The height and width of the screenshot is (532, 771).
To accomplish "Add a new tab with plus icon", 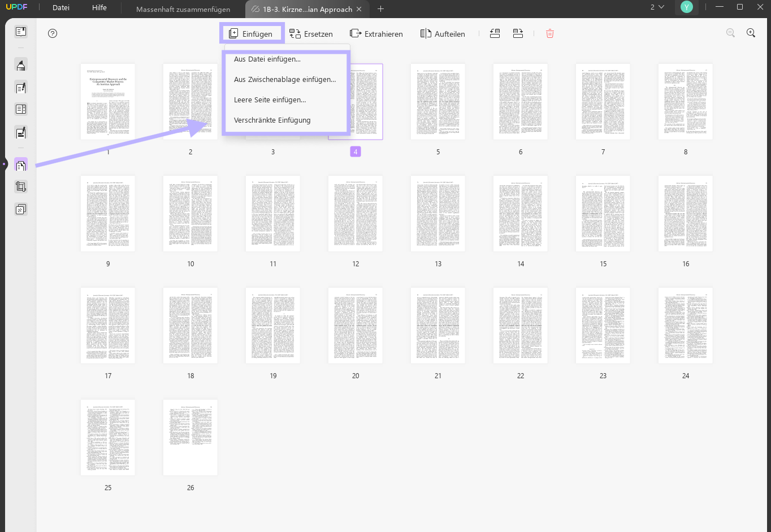I will [x=380, y=8].
